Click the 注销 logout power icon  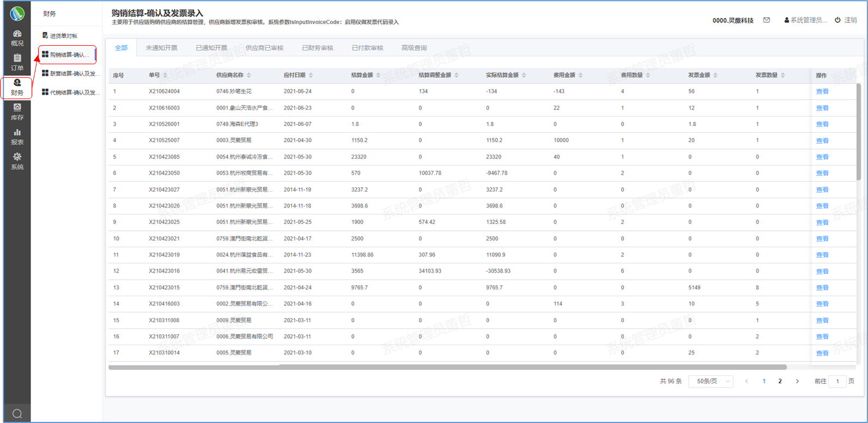(838, 20)
